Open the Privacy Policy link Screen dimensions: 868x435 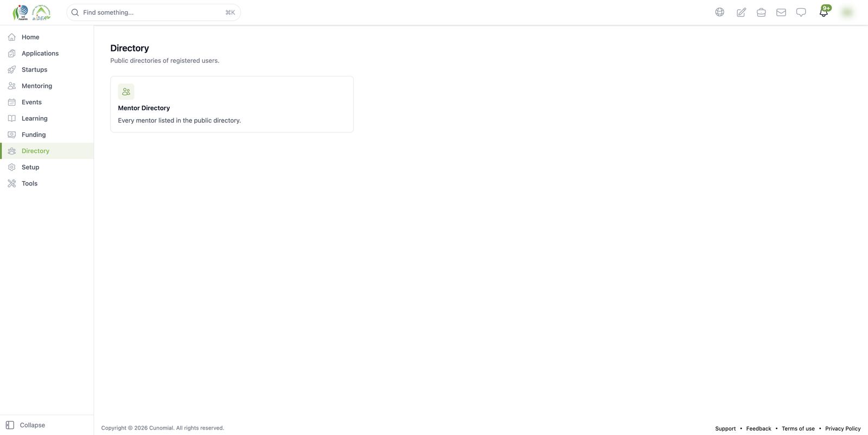843,428
